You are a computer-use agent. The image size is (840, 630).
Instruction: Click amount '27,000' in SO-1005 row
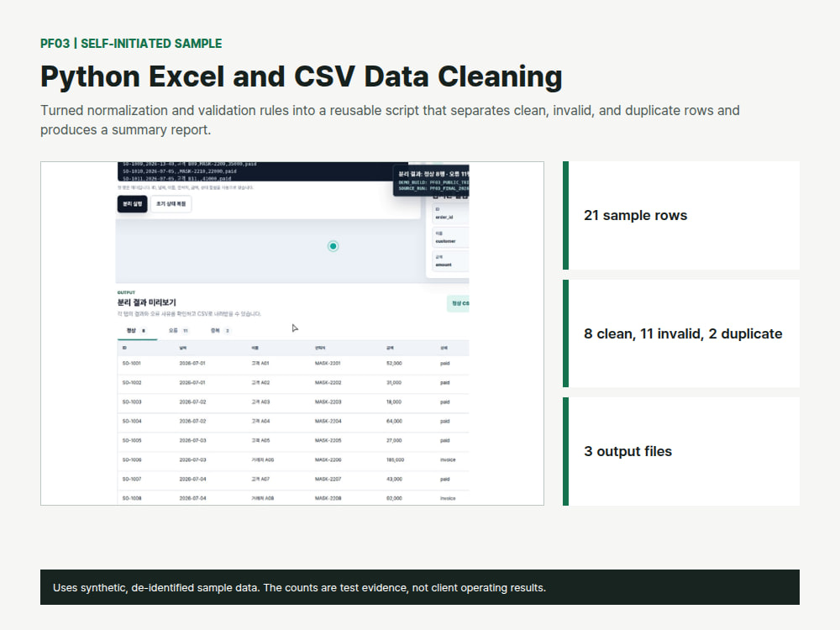pyautogui.click(x=394, y=440)
